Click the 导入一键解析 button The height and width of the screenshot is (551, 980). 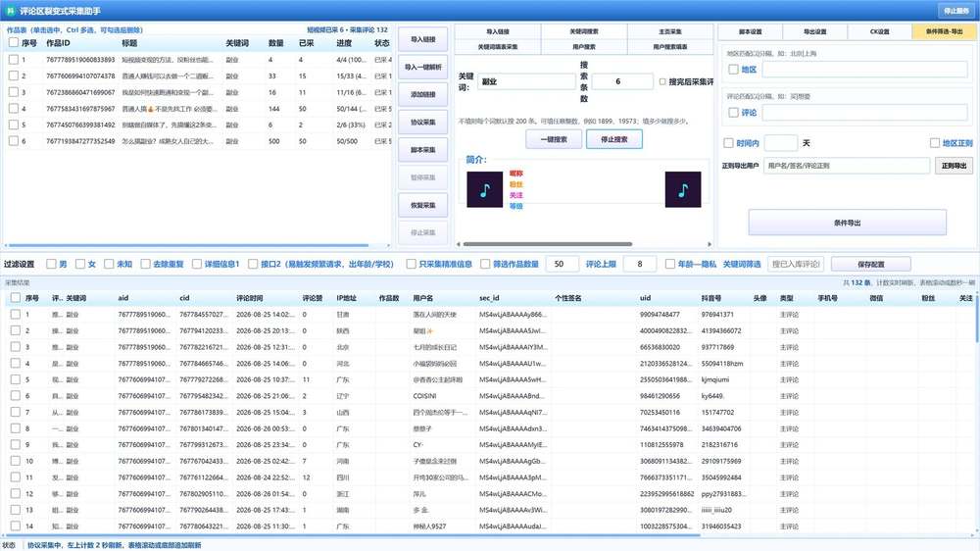(423, 67)
